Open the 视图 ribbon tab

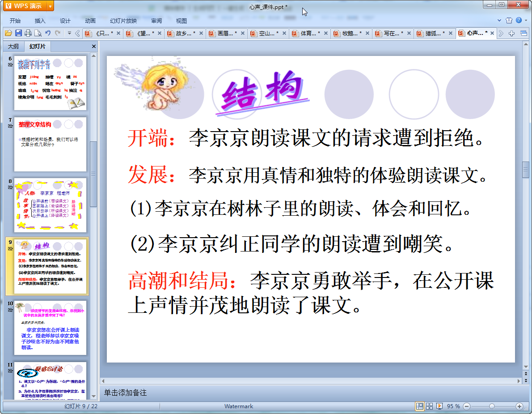pyautogui.click(x=182, y=21)
